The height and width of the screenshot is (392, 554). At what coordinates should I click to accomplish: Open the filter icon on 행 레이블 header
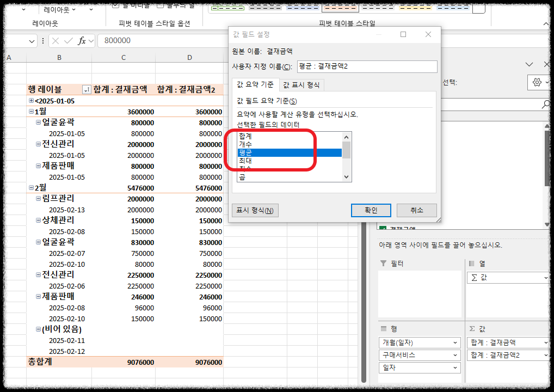87,90
